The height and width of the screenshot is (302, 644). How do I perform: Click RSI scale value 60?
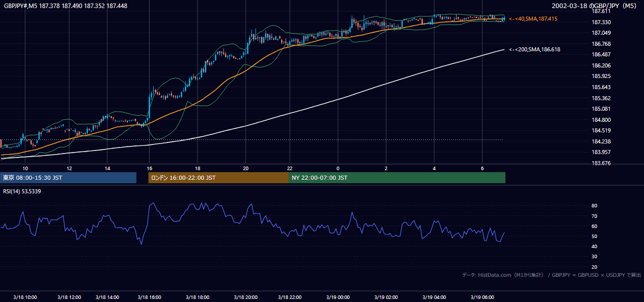tap(595, 226)
